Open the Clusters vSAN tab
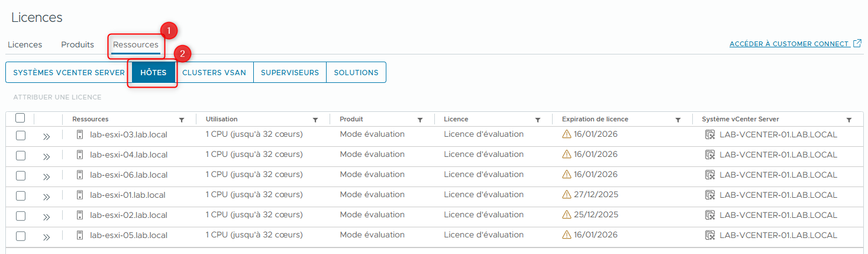868x254 pixels. pos(214,73)
